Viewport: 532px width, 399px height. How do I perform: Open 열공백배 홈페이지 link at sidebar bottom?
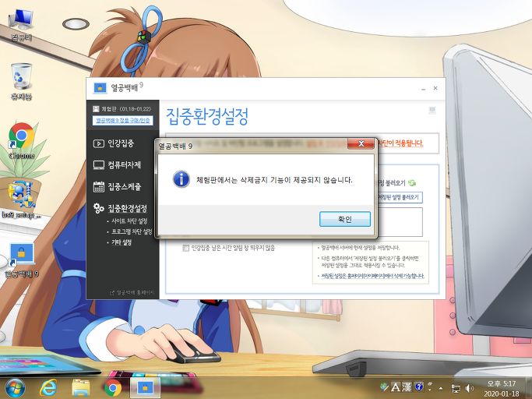(x=132, y=292)
